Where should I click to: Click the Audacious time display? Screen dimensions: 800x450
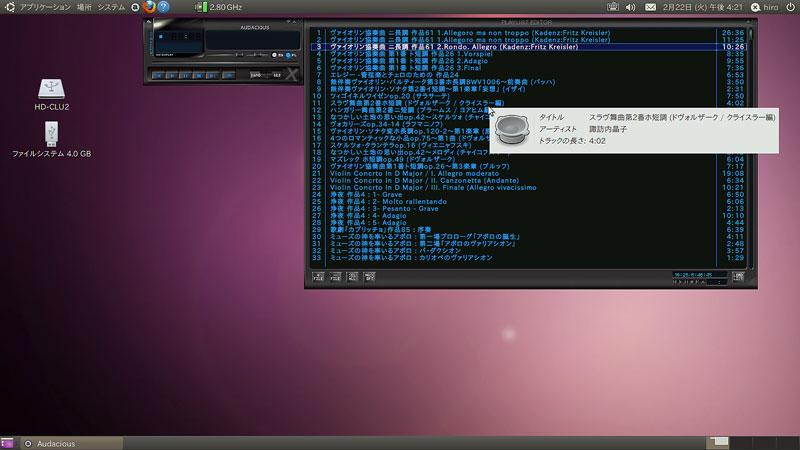click(x=184, y=37)
